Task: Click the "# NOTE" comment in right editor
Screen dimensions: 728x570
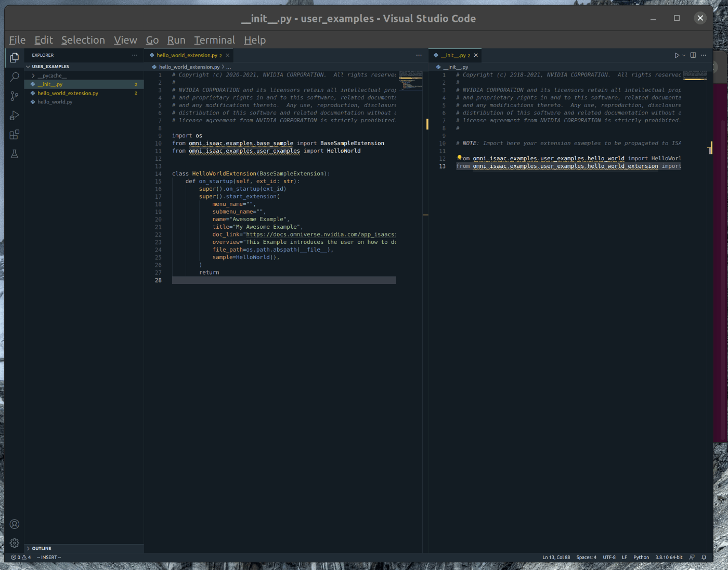Action: (x=568, y=144)
